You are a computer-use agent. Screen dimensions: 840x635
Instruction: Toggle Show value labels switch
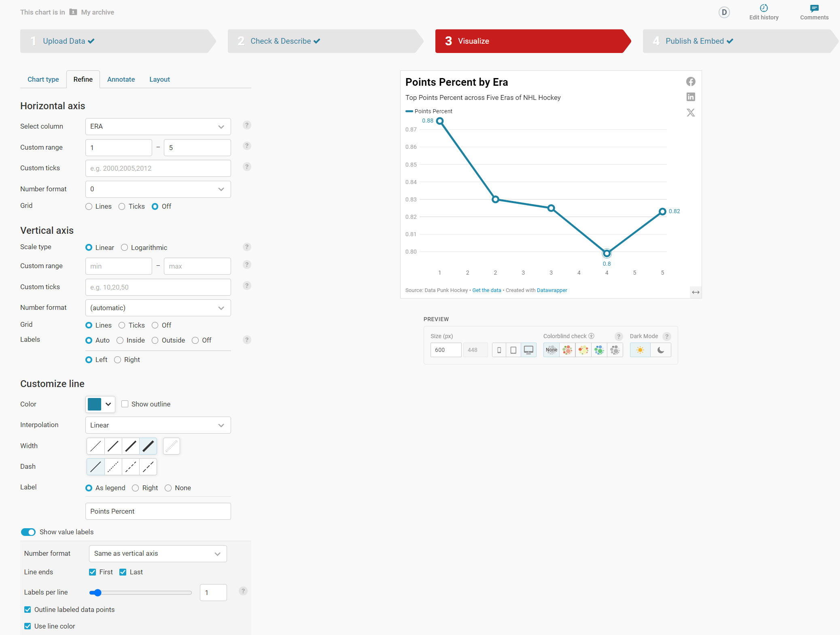(28, 532)
